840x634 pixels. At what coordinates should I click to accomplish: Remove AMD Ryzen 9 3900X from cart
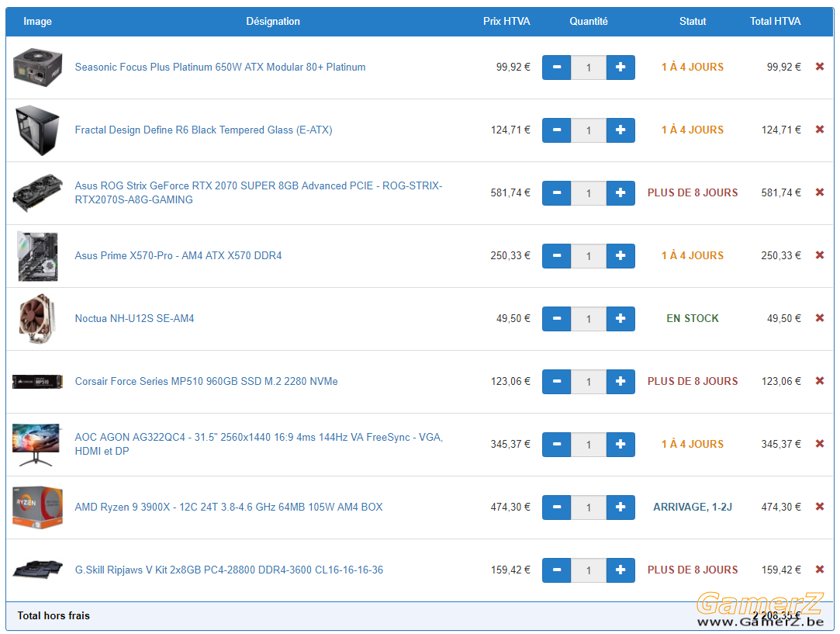(820, 507)
